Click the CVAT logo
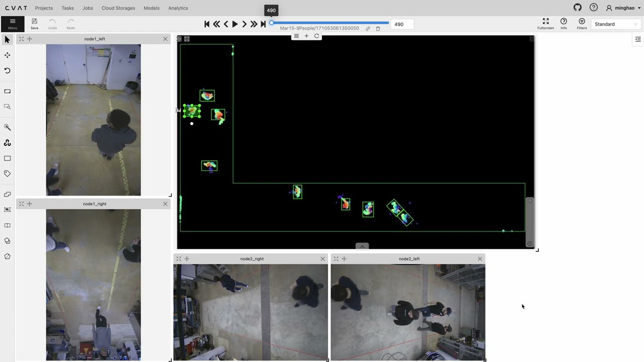 click(x=16, y=8)
